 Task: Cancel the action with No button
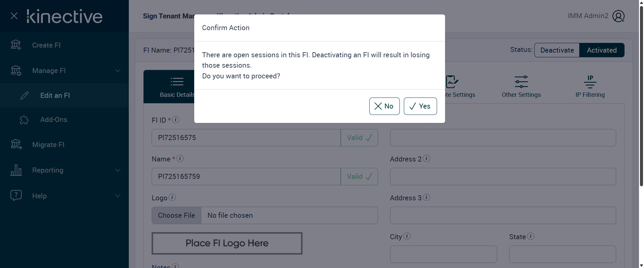[384, 106]
